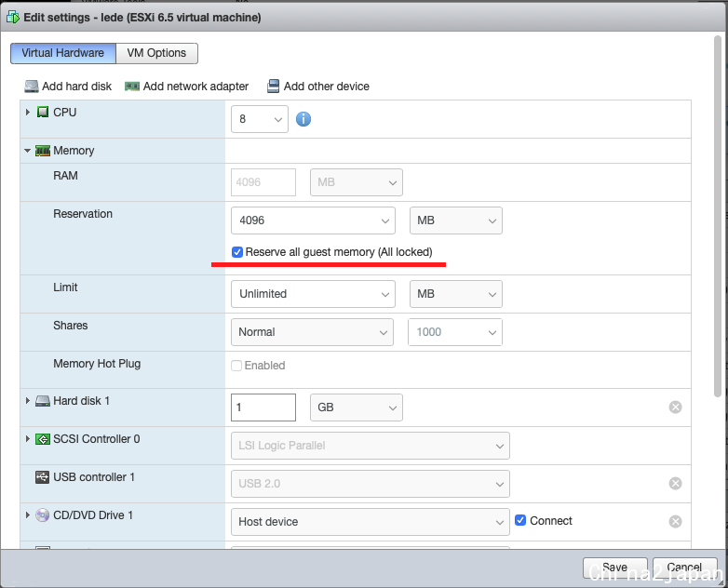Toggle CD/DVD Drive Connect checkbox
728x588 pixels.
[x=520, y=520]
